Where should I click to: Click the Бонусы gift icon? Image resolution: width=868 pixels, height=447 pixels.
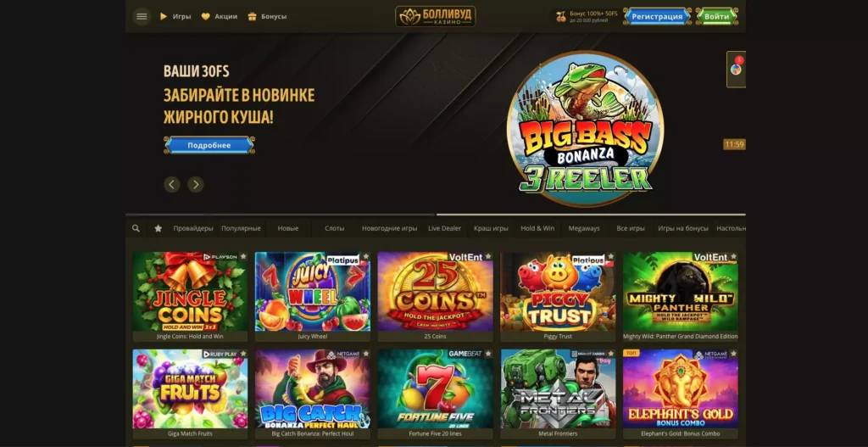253,17
